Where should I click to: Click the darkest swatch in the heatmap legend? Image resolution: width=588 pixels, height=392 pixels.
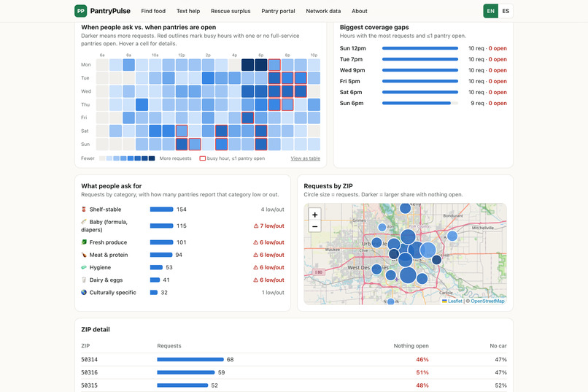[x=152, y=158]
